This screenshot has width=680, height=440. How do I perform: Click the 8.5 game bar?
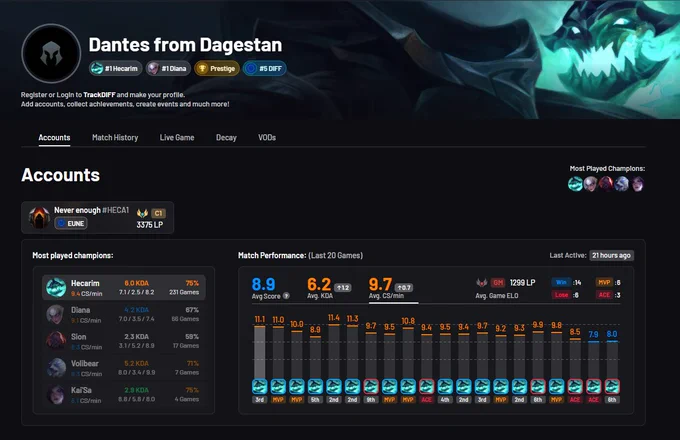click(575, 359)
